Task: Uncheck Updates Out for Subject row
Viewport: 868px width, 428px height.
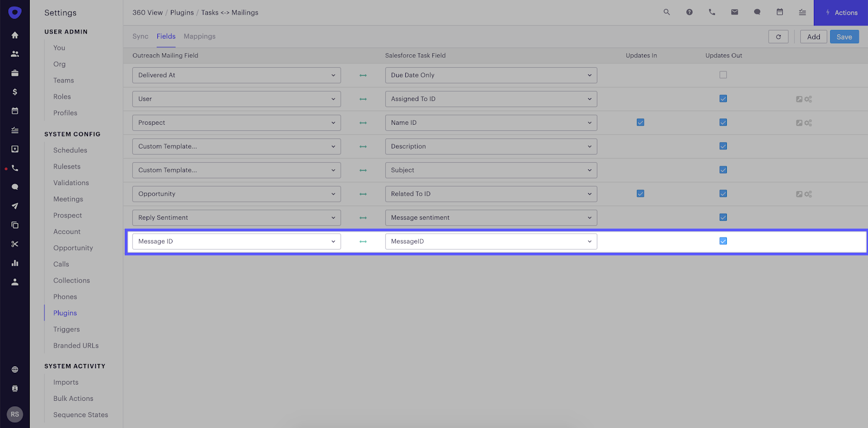Action: pos(723,170)
